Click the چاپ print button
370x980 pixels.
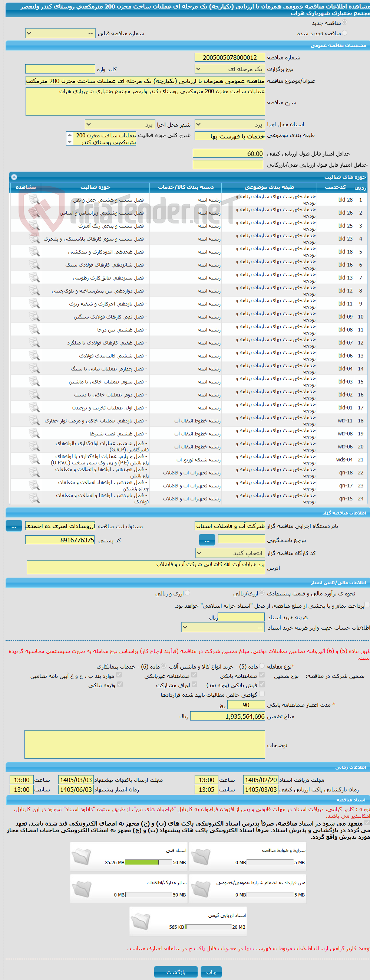211,971
